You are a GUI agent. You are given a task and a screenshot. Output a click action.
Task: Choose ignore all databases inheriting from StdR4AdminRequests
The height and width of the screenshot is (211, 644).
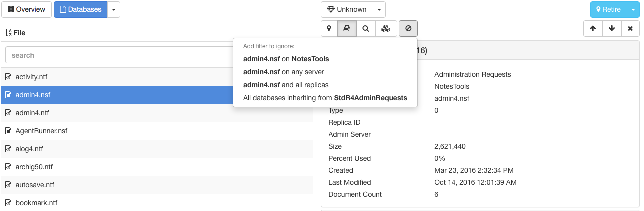325,98
